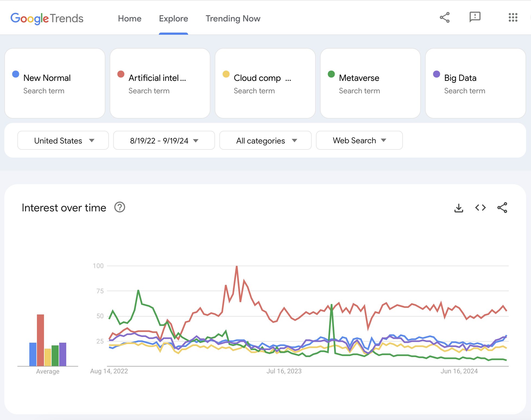The height and width of the screenshot is (420, 531).
Task: Open the Web Search type dropdown
Action: 359,141
